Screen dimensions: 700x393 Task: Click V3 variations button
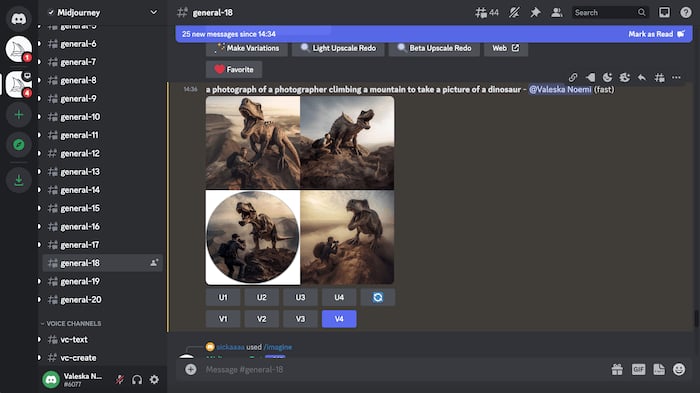coord(300,319)
